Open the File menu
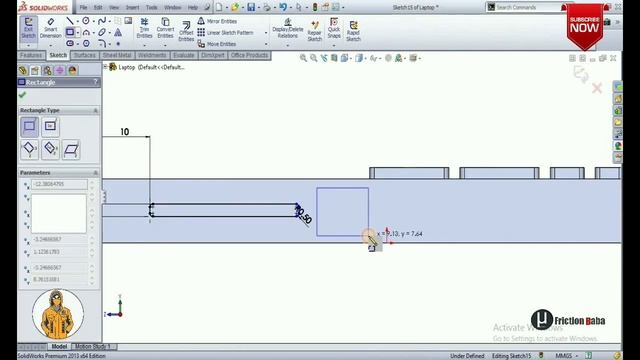Viewport: 640px width, 360px height. point(83,7)
